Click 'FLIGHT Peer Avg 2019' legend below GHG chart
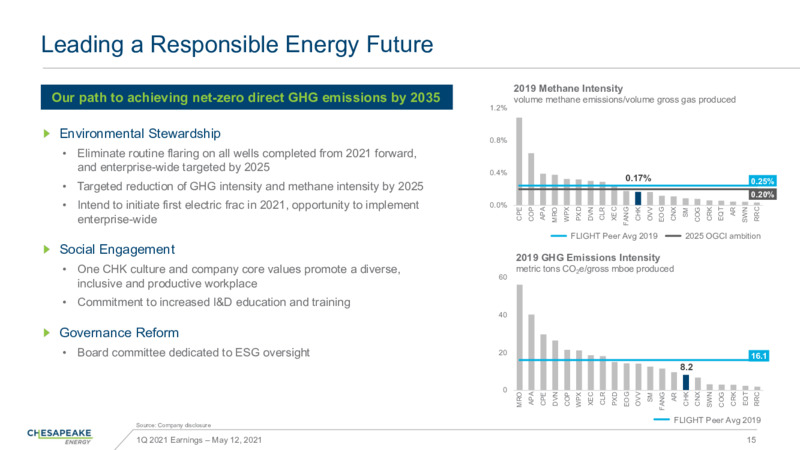 [707, 420]
